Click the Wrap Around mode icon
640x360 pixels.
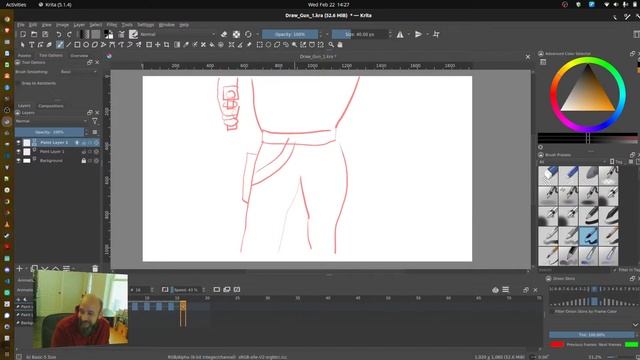tap(436, 34)
